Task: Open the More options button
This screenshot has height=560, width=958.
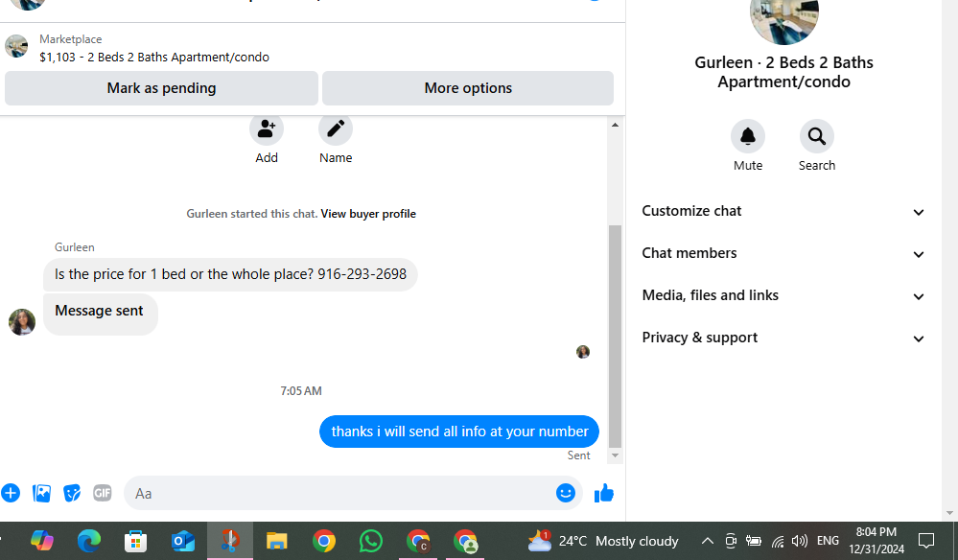Action: point(468,88)
